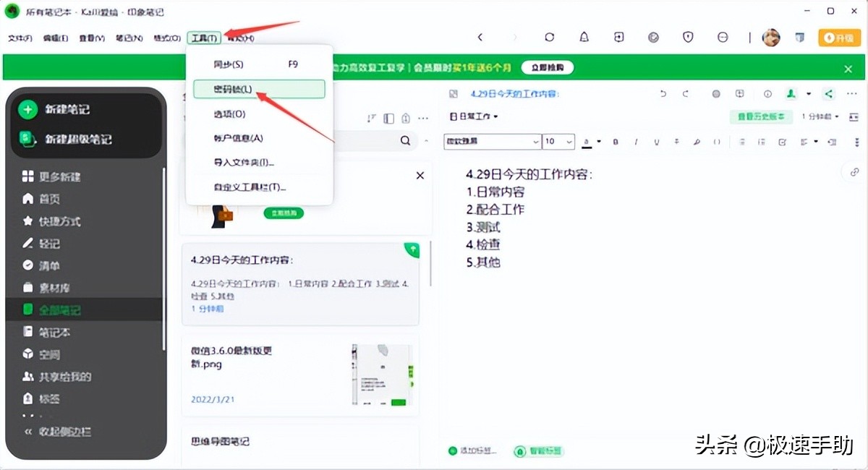Open the 帮助 menu

click(239, 37)
